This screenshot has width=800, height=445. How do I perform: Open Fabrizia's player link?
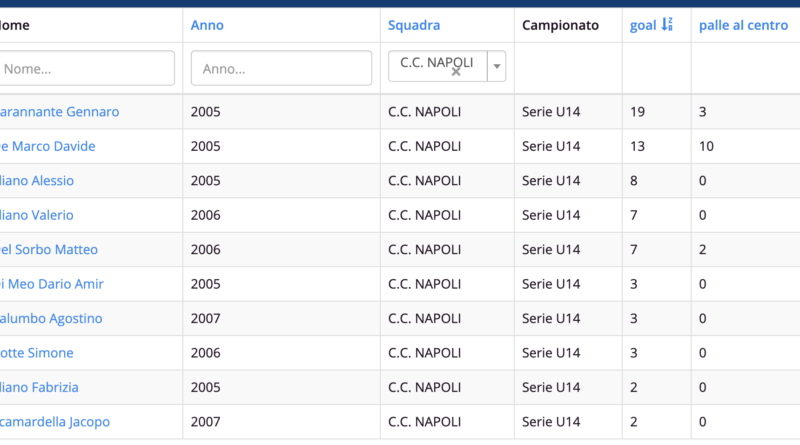coord(39,387)
